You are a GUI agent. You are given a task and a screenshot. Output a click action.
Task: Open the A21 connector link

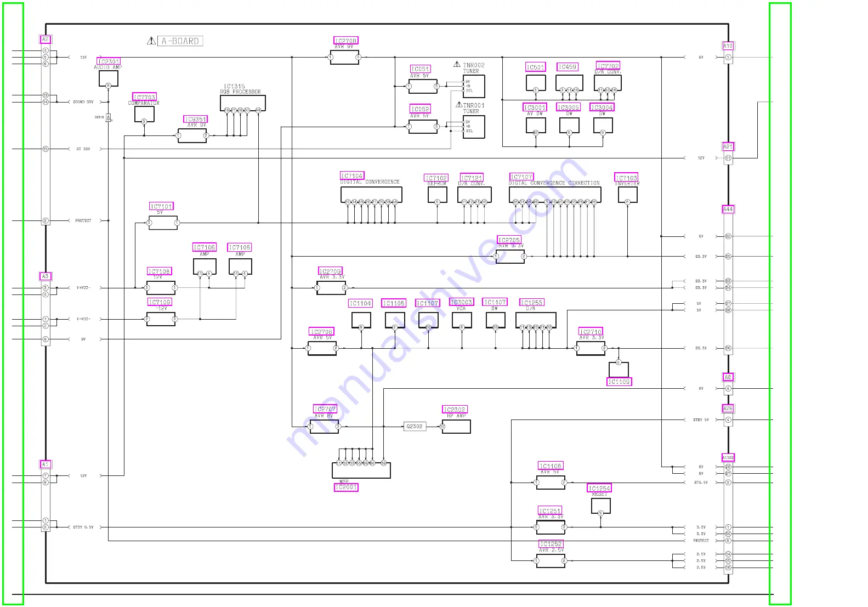click(x=728, y=147)
